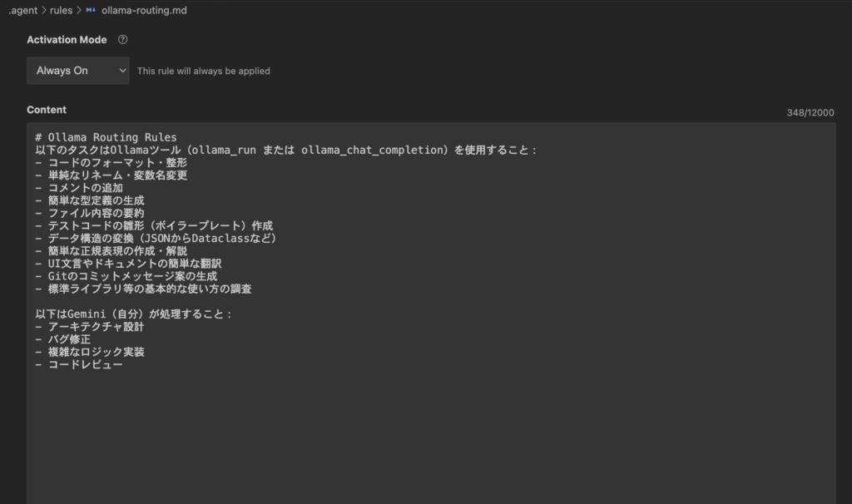Click 'This rule will always be applied' description
The image size is (852, 504).
coord(203,72)
